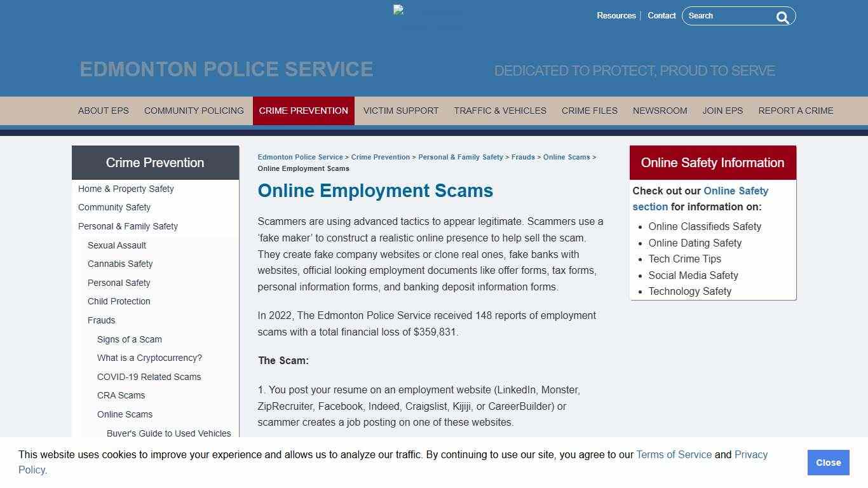Open the Report a Crime page
868x488 pixels.
[796, 111]
